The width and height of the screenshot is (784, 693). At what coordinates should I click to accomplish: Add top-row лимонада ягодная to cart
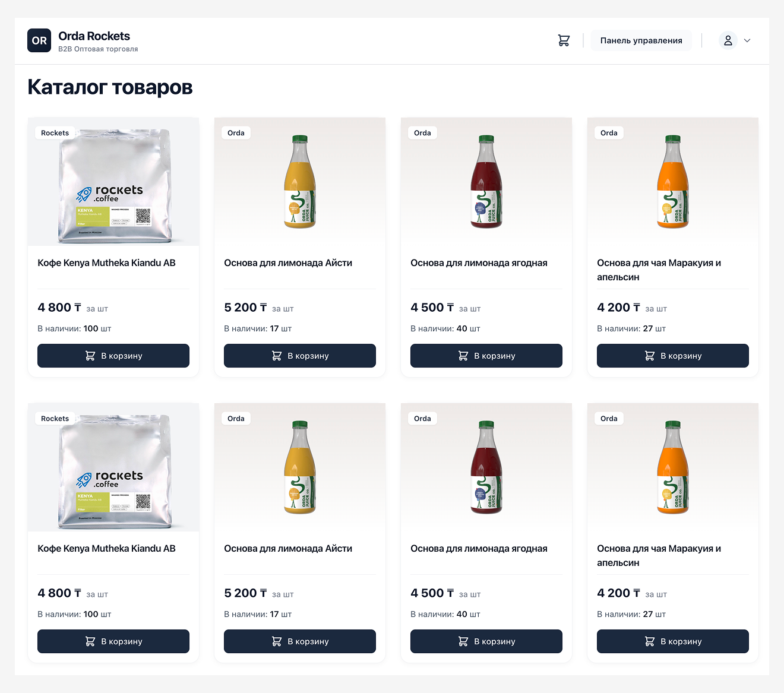coord(486,356)
